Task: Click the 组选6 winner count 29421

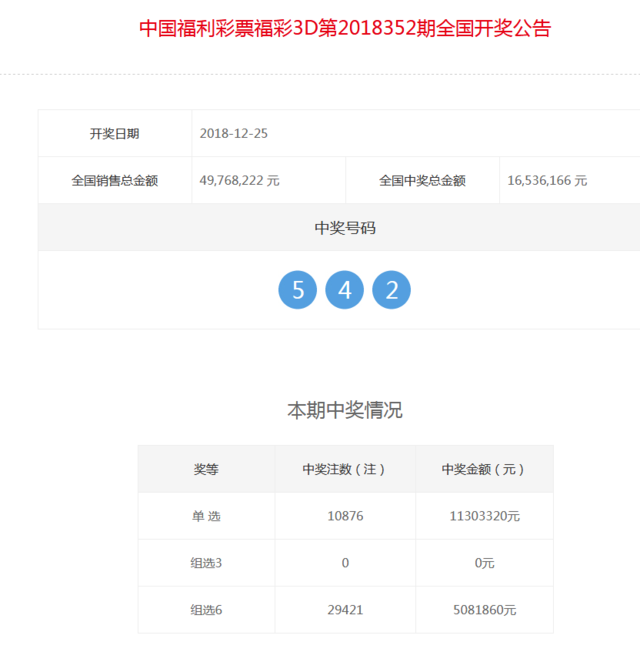Action: (x=345, y=610)
